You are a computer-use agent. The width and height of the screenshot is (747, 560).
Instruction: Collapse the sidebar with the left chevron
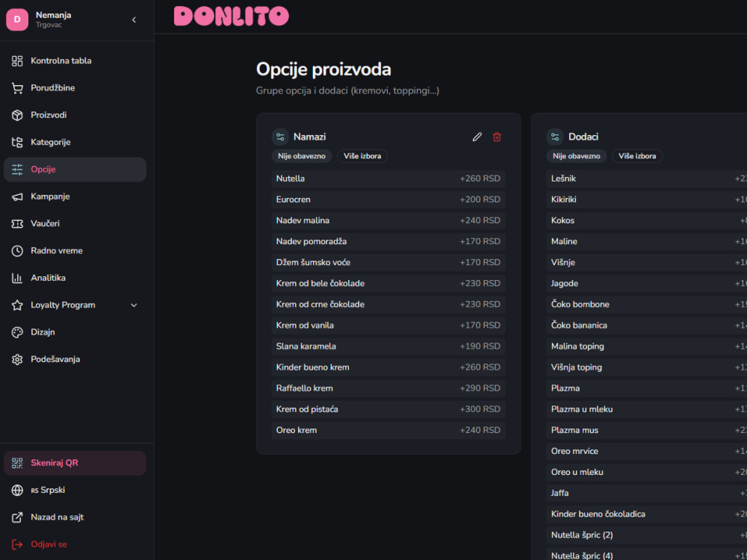[x=134, y=19]
